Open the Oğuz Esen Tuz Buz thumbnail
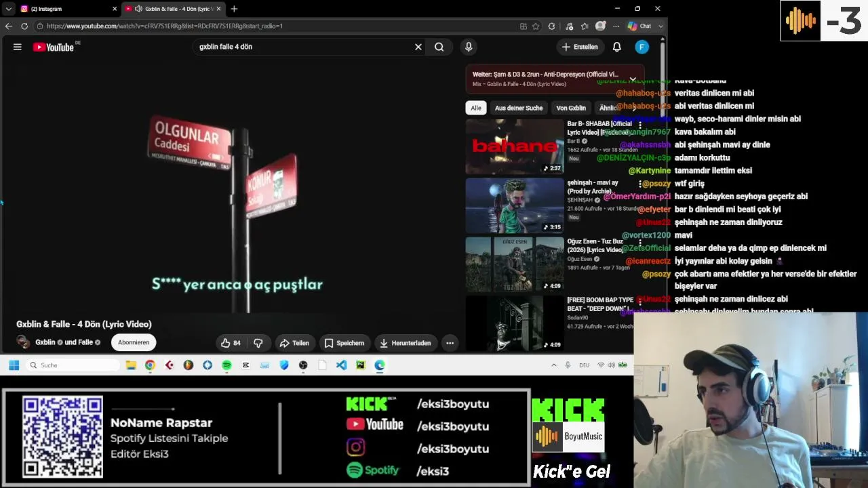868x488 pixels. (x=515, y=264)
